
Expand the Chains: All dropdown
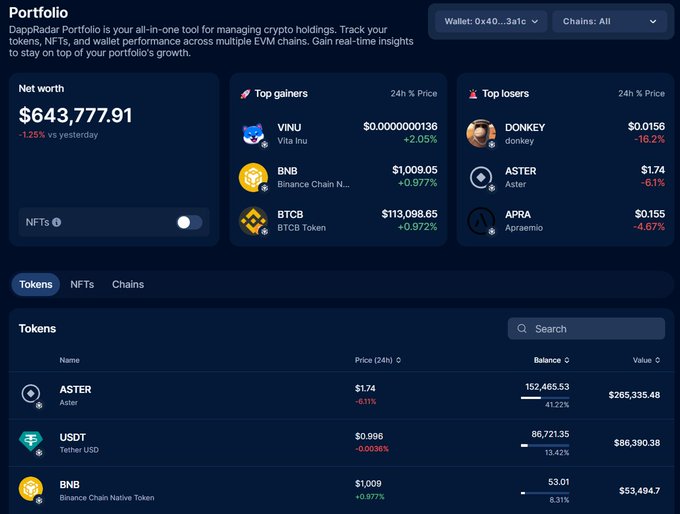(x=609, y=21)
